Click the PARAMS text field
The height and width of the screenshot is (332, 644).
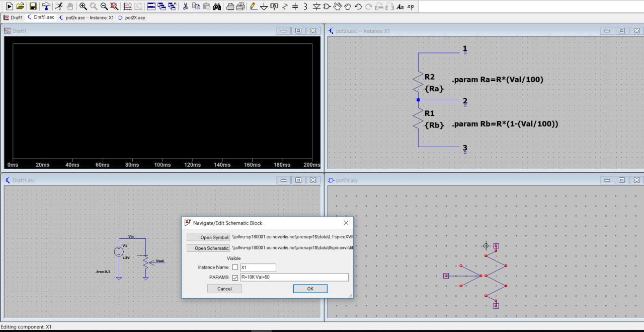point(294,277)
